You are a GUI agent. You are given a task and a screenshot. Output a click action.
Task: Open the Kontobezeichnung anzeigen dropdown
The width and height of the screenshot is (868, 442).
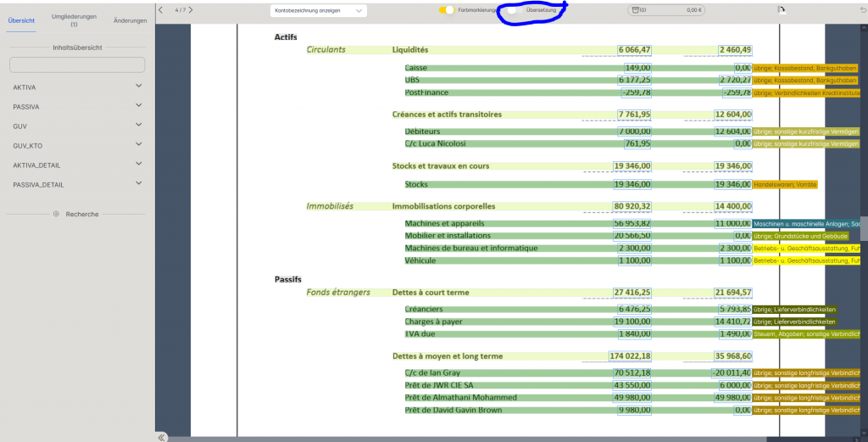coord(320,10)
